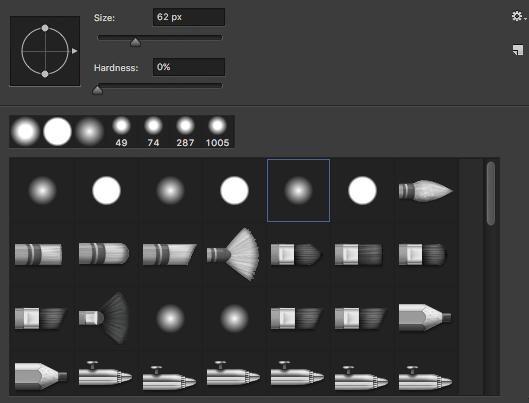Click the Size slider handle
Image resolution: width=529 pixels, height=403 pixels.
(135, 42)
